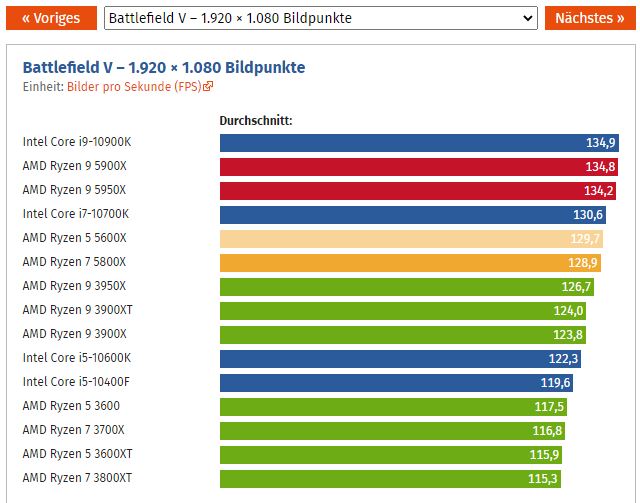Click the Einheit: label text
This screenshot has width=640, height=503.
coord(43,87)
